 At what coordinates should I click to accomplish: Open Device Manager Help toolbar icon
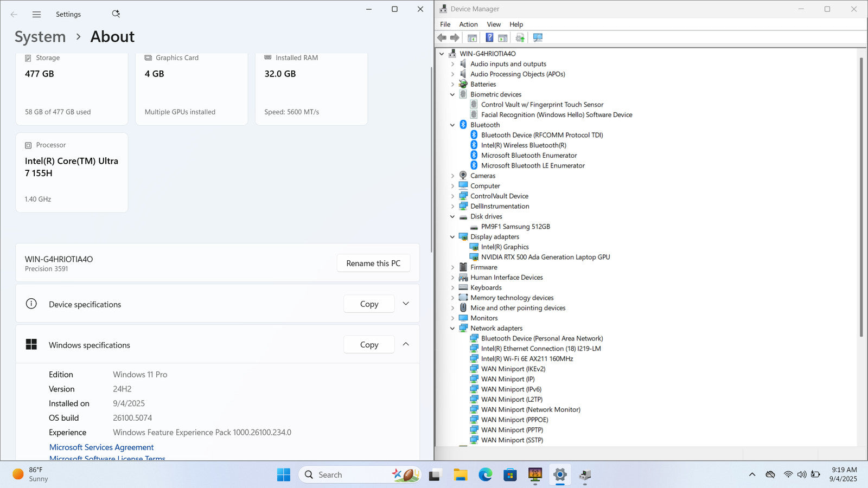click(x=489, y=37)
